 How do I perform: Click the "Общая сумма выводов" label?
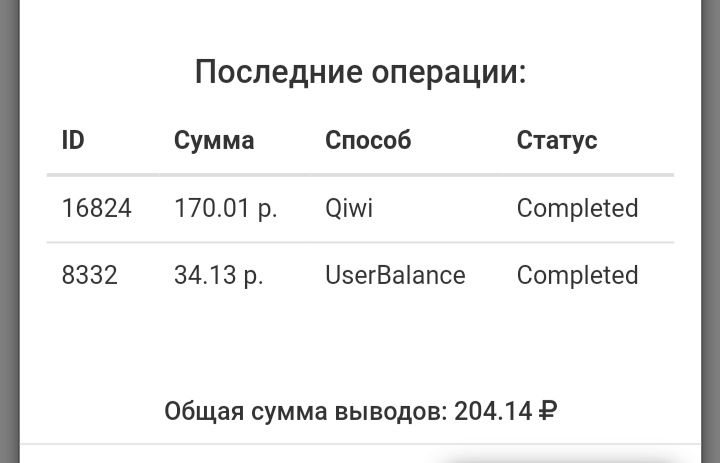click(305, 411)
